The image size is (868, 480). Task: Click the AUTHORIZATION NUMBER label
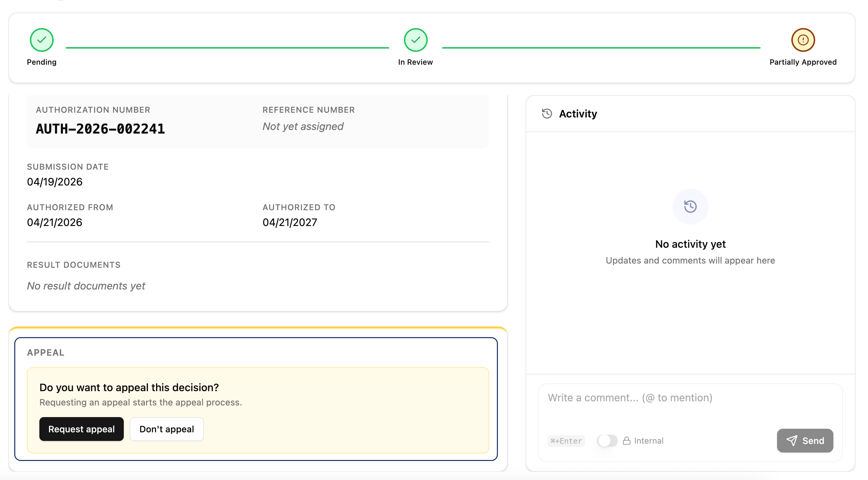click(x=93, y=110)
